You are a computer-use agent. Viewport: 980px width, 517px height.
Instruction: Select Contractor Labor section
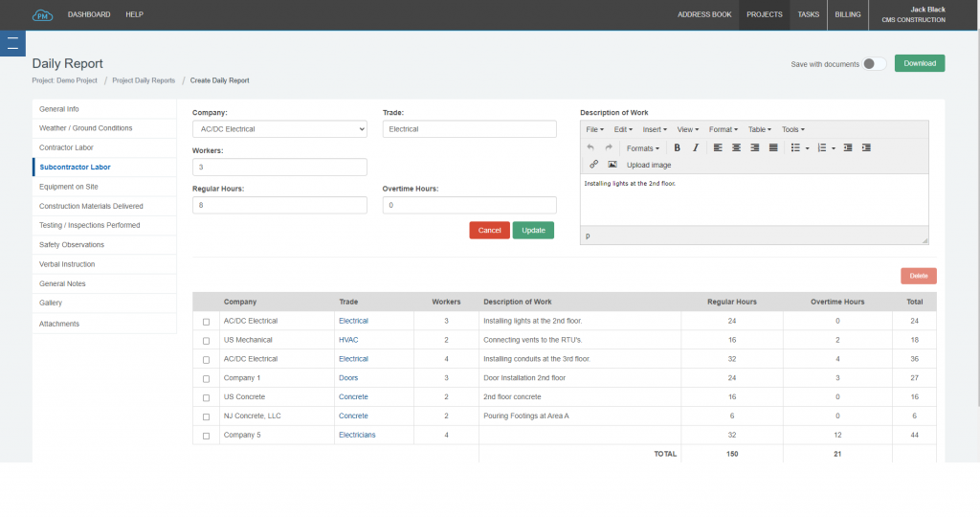(x=104, y=147)
